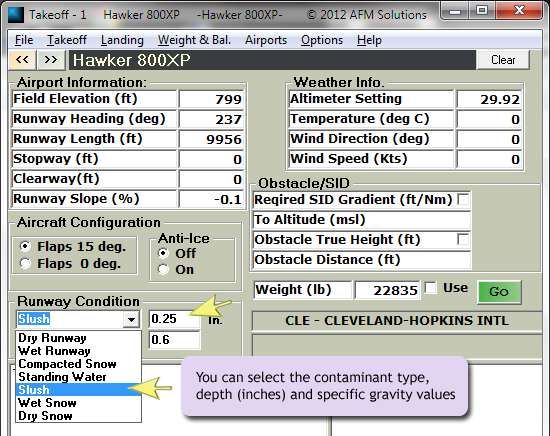550x436 pixels.
Task: Minimize the Takeoff window
Action: 455,12
